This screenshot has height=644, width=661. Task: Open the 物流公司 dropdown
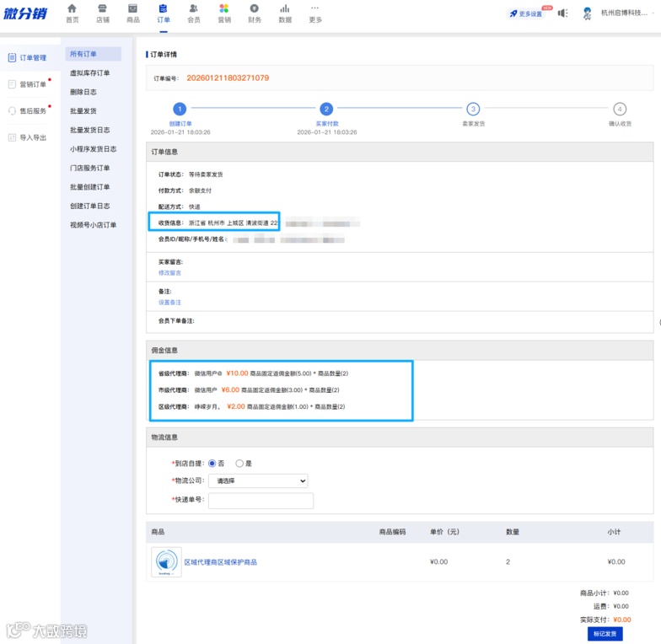[x=258, y=480]
